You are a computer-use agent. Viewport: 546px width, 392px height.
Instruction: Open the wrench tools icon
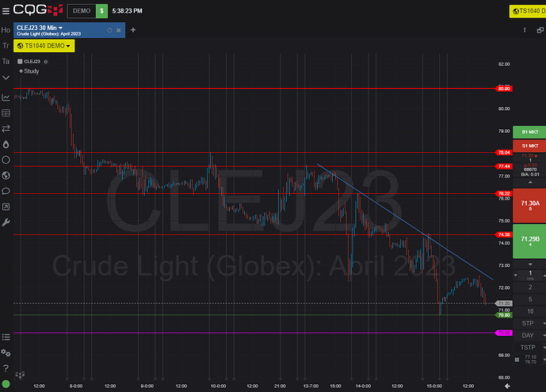click(6, 223)
